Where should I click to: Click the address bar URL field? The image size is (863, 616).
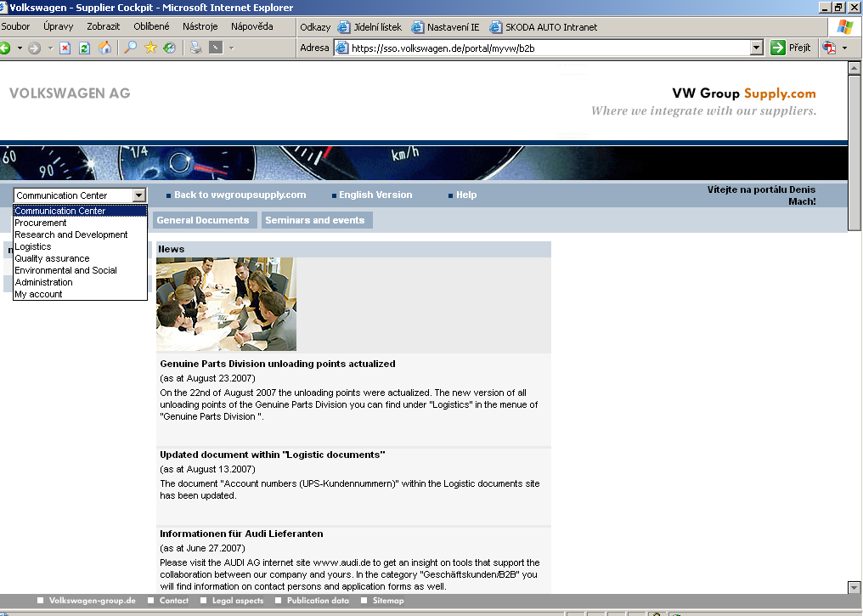(542, 48)
